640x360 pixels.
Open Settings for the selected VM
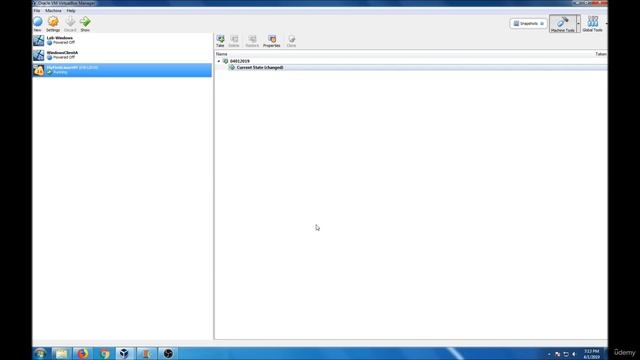click(53, 22)
